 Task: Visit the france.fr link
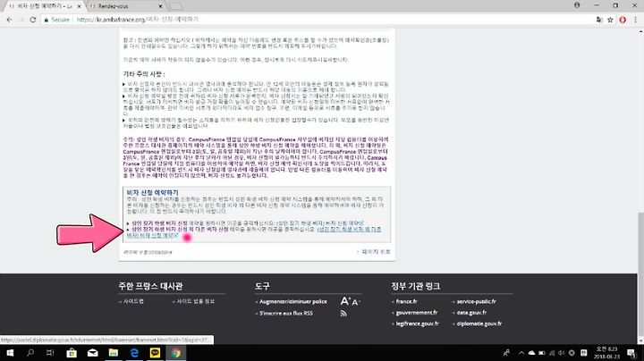point(406,301)
